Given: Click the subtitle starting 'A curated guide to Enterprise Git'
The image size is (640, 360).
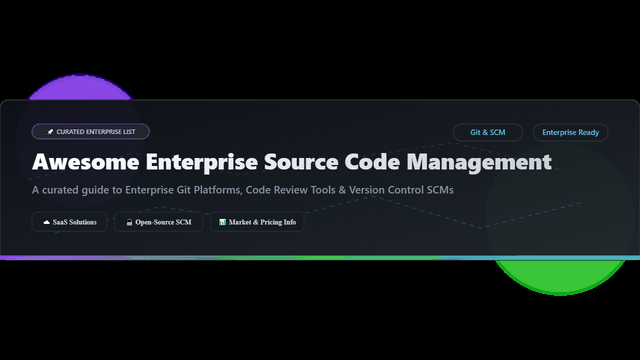Looking at the screenshot, I should (x=243, y=190).
